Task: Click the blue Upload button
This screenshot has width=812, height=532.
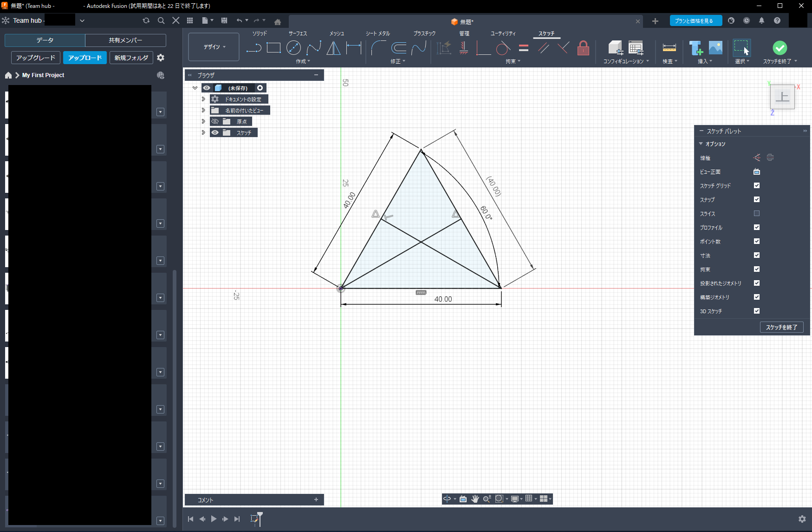Action: click(85, 58)
